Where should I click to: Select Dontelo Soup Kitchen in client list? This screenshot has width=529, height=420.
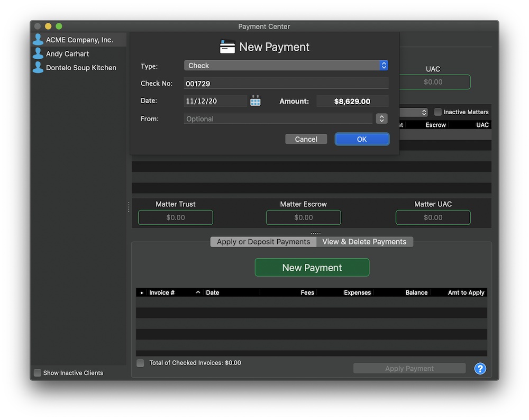coord(78,68)
